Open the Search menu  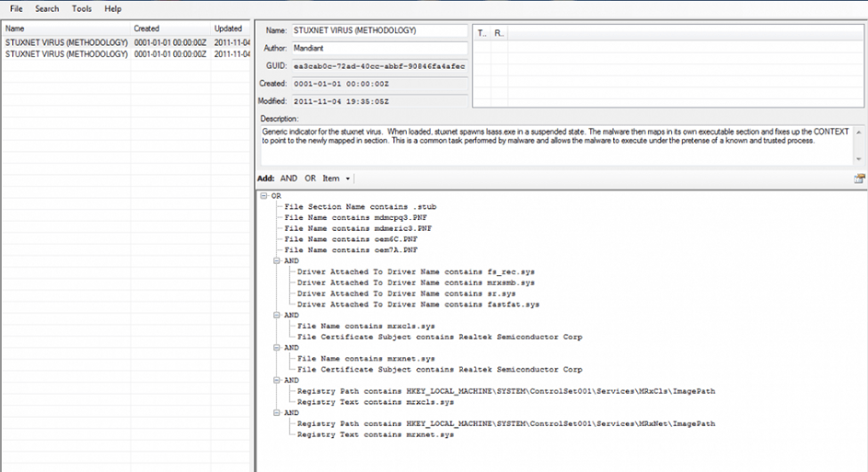pyautogui.click(x=47, y=8)
